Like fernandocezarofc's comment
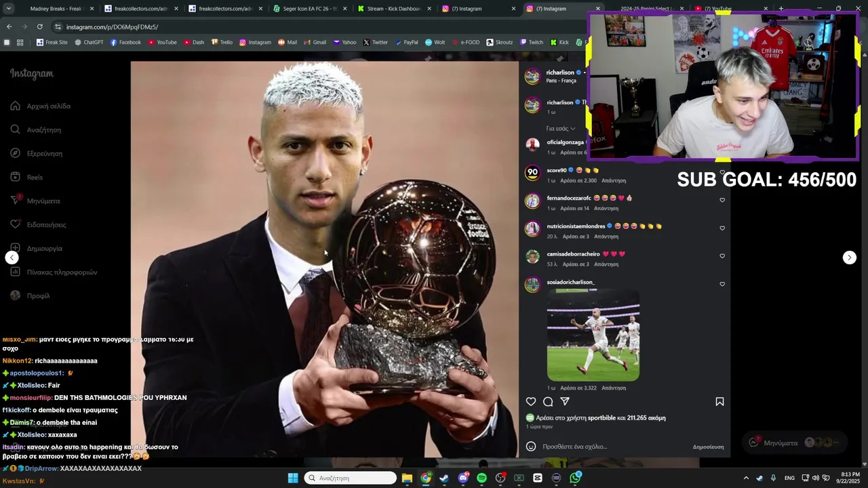 [722, 200]
